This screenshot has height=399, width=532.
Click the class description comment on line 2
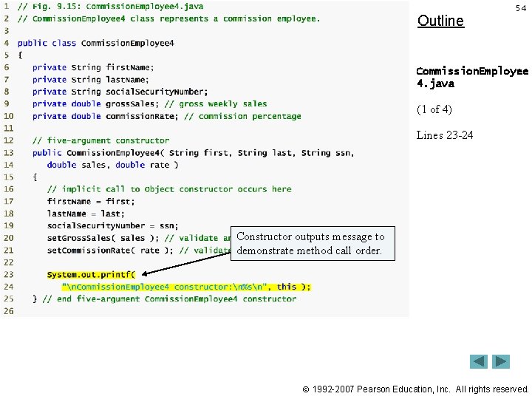168,18
